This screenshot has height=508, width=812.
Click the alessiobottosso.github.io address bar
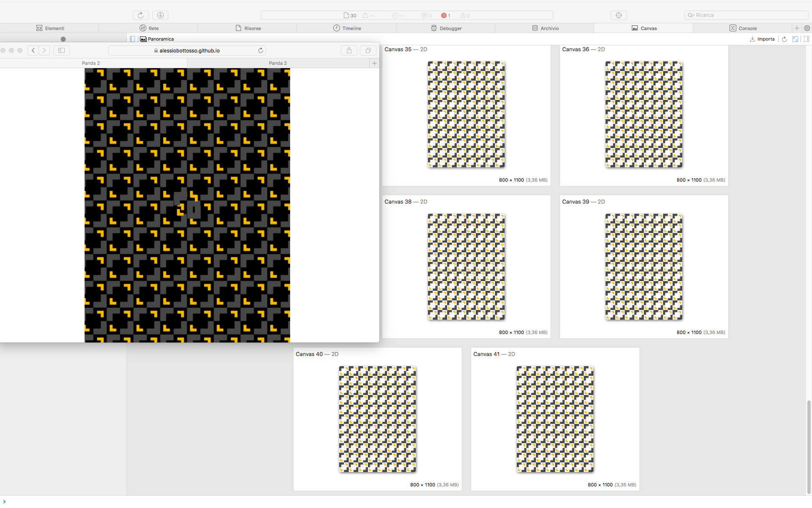point(187,50)
